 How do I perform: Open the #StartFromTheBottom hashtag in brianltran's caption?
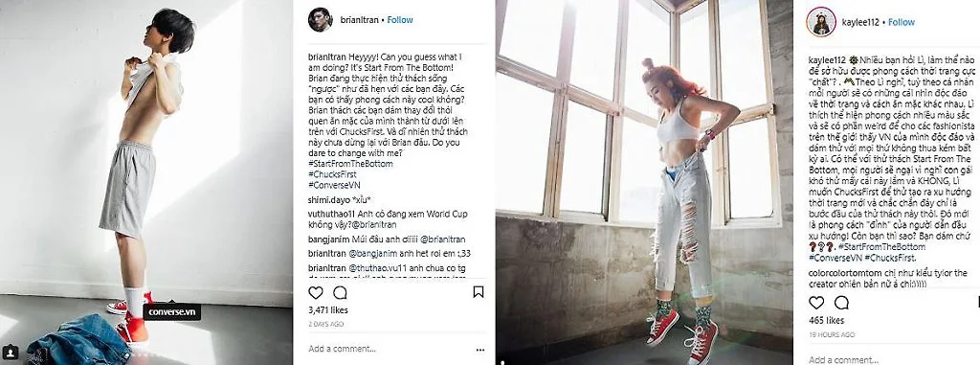pos(350,164)
